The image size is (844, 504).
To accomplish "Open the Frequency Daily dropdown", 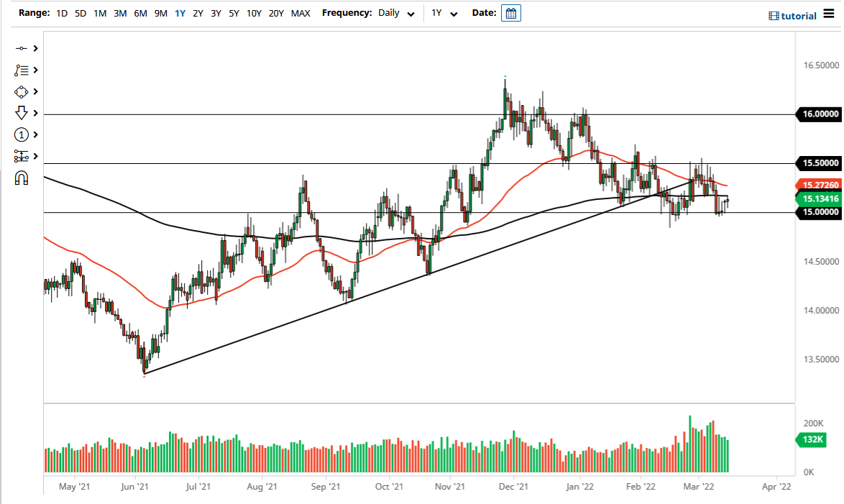I will (x=395, y=13).
